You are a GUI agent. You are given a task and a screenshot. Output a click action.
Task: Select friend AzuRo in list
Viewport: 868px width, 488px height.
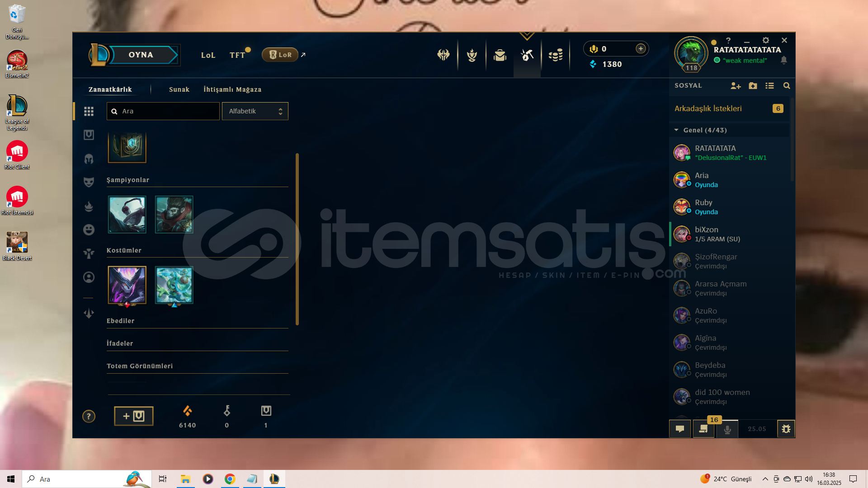pyautogui.click(x=730, y=315)
